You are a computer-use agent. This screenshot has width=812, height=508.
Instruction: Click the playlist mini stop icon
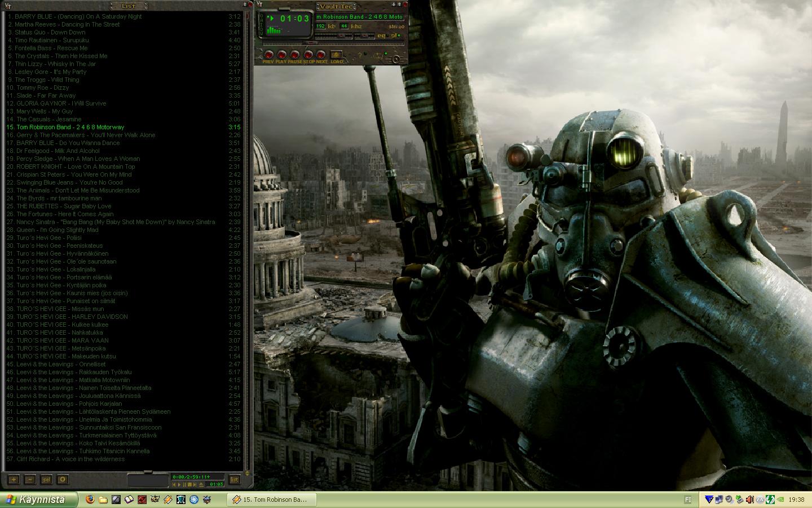pyautogui.click(x=189, y=485)
